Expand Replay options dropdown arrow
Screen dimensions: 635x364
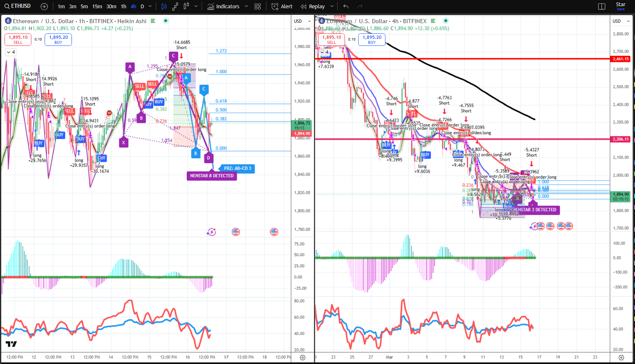[x=332, y=7]
